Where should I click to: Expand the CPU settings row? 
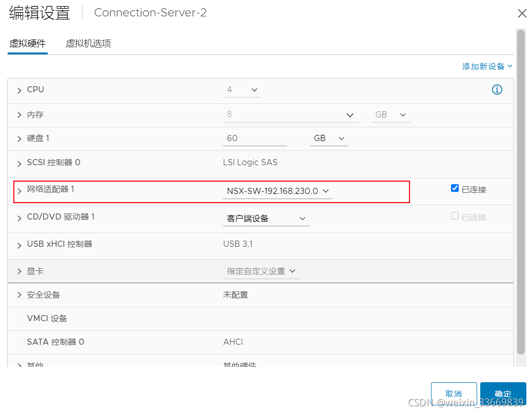[x=19, y=90]
